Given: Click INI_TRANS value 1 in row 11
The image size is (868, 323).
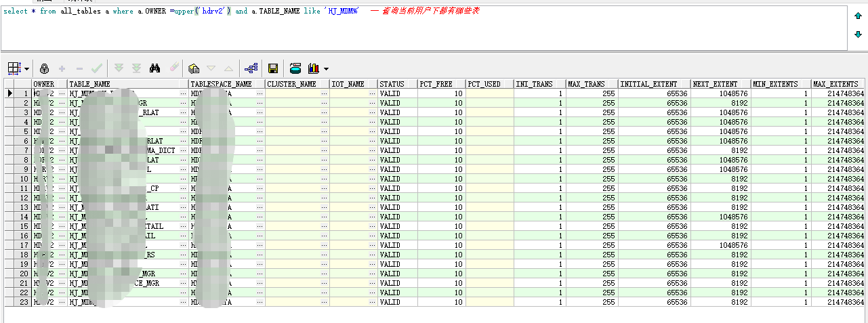Looking at the screenshot, I should [x=540, y=188].
